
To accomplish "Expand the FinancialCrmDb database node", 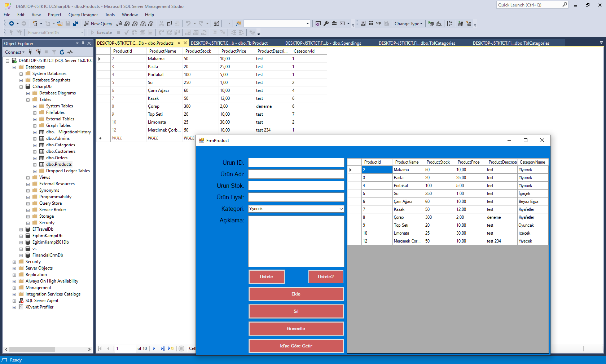I will (21, 256).
